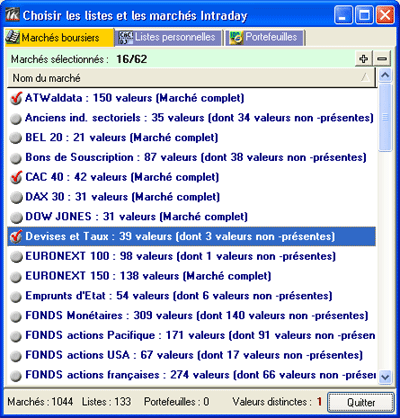Select row text 'FONDS actions Pacifique : 171 valeurs'
This screenshot has height=418, width=400.
[125, 335]
